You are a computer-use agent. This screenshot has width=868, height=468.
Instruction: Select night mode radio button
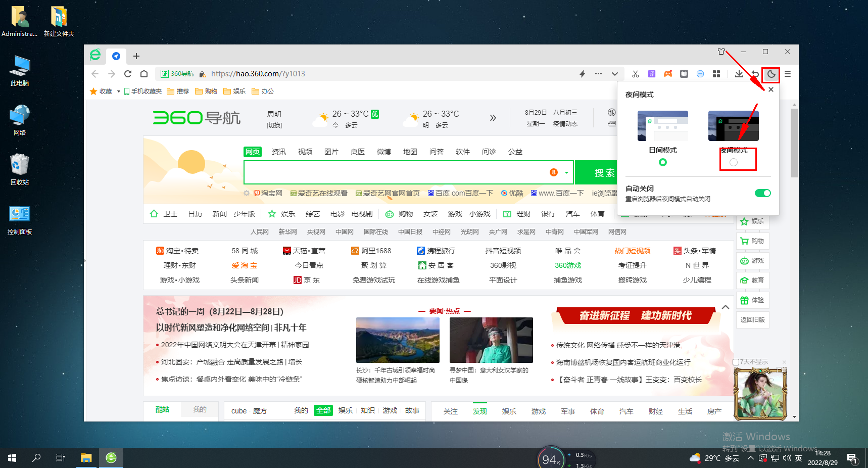pyautogui.click(x=734, y=162)
